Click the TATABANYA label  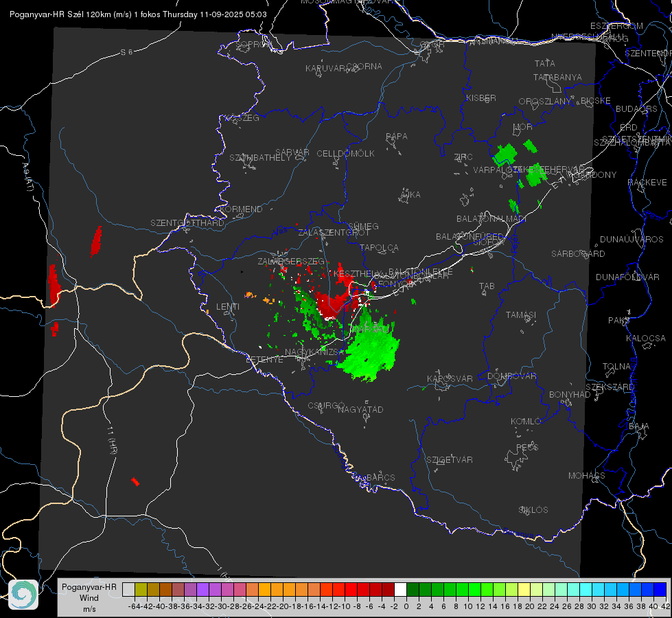(557, 77)
